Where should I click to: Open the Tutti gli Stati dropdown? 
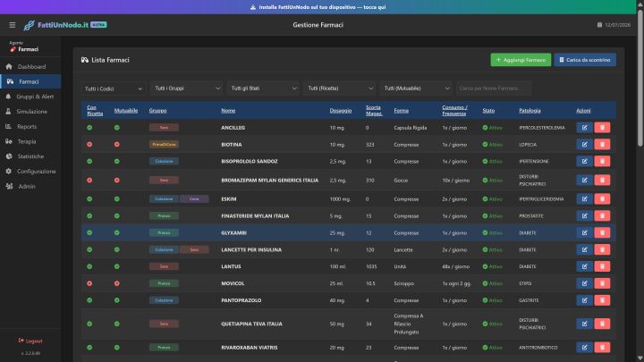pyautogui.click(x=263, y=88)
